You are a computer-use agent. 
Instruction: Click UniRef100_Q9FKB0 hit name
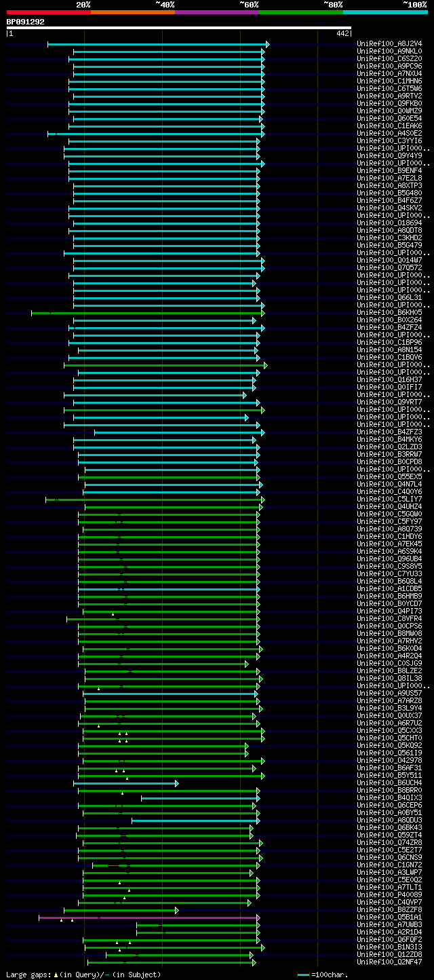click(x=389, y=103)
